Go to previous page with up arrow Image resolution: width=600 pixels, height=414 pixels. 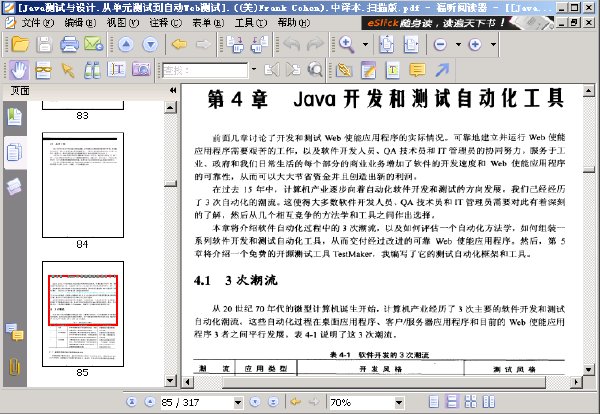(x=126, y=45)
